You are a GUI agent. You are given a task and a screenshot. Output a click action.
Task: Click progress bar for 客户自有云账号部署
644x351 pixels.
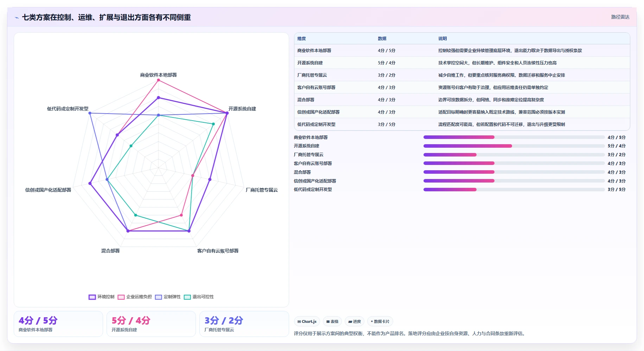[x=514, y=163]
